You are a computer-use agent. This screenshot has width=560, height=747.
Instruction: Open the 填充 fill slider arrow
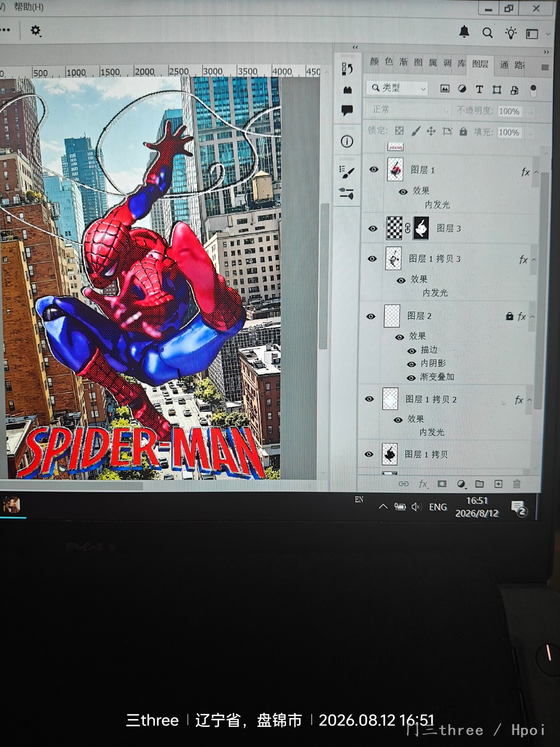coord(530,133)
